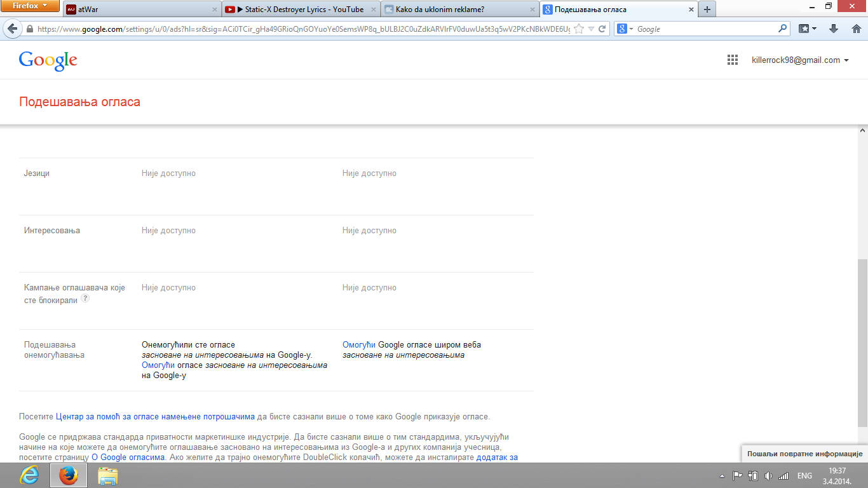Switch to the atWar tab

pyautogui.click(x=142, y=10)
